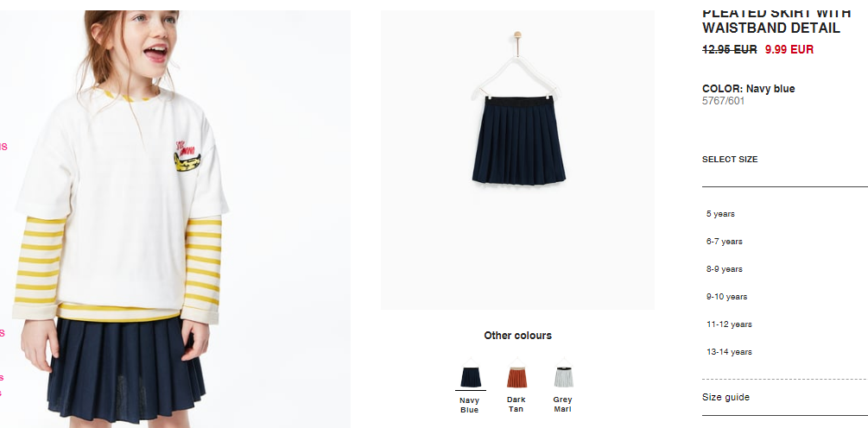The width and height of the screenshot is (868, 428).
Task: Select size 6-7 years
Action: (x=724, y=242)
